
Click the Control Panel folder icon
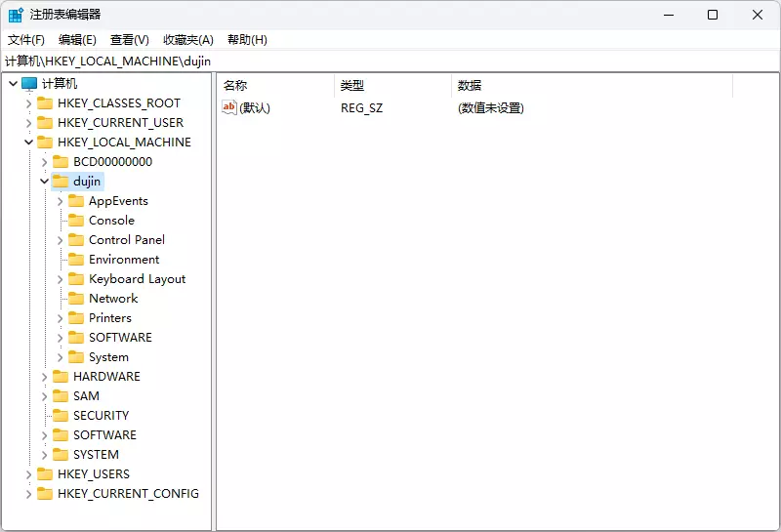pos(76,239)
